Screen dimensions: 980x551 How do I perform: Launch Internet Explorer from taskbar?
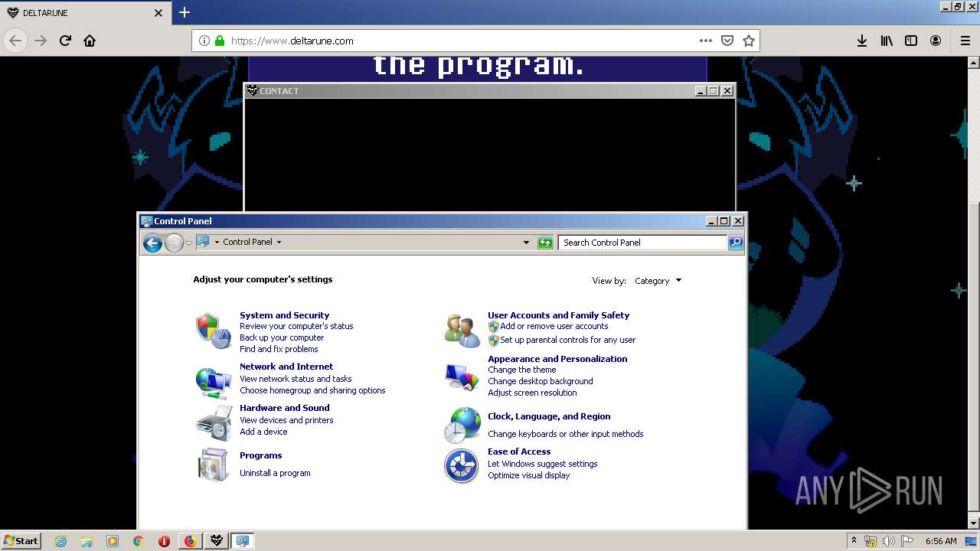tap(60, 541)
